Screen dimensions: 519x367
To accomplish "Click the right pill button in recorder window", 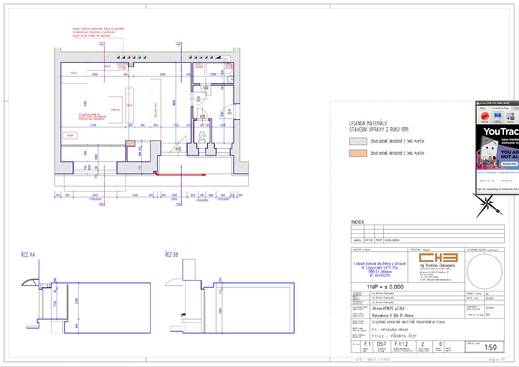I will [x=506, y=180].
